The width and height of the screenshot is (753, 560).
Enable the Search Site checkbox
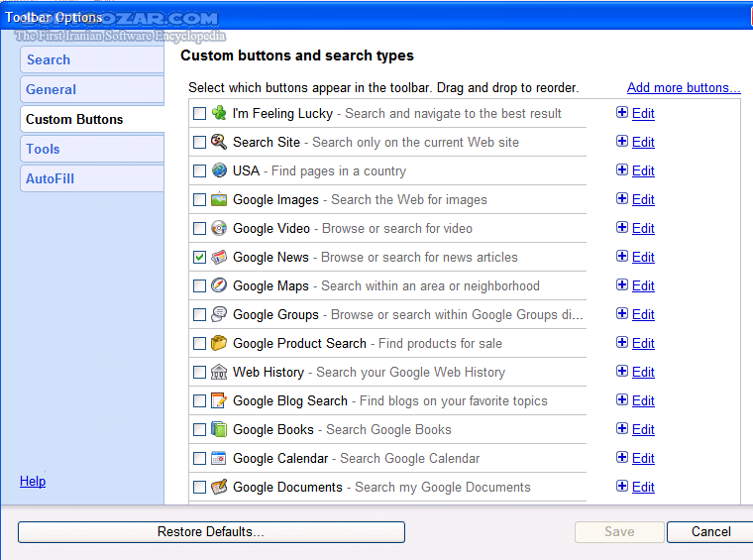click(x=199, y=142)
